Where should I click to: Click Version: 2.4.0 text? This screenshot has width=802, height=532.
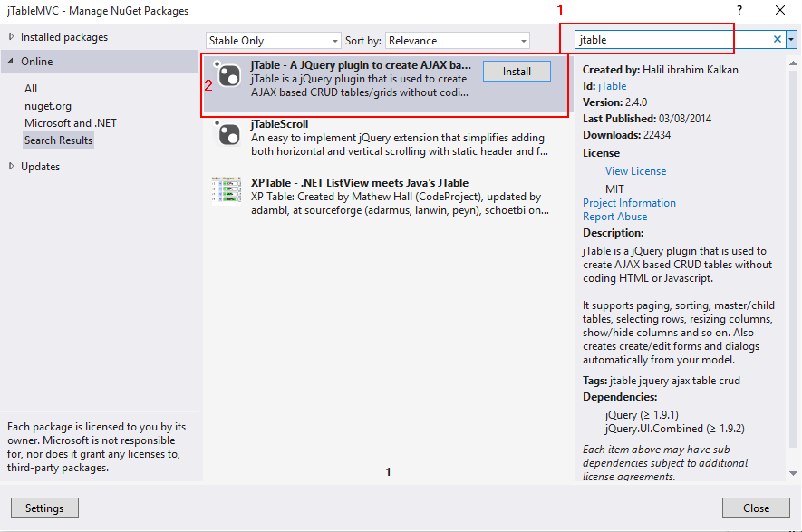point(614,102)
